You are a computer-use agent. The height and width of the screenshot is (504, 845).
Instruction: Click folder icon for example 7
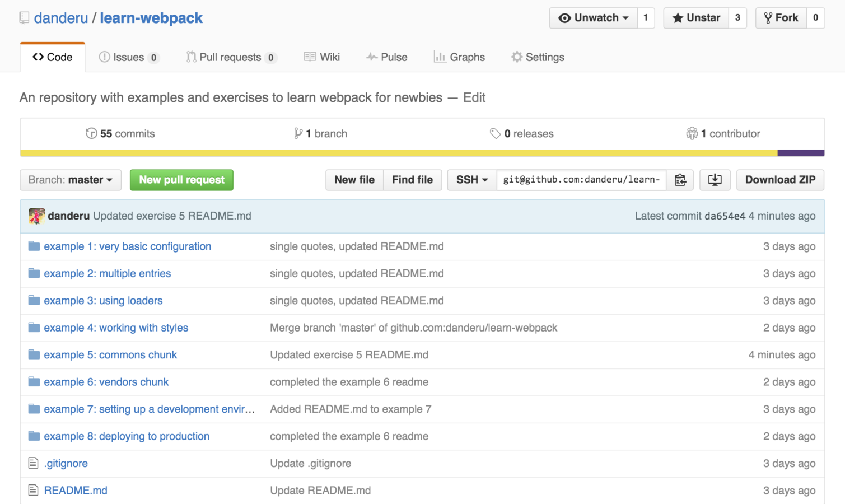pyautogui.click(x=34, y=409)
